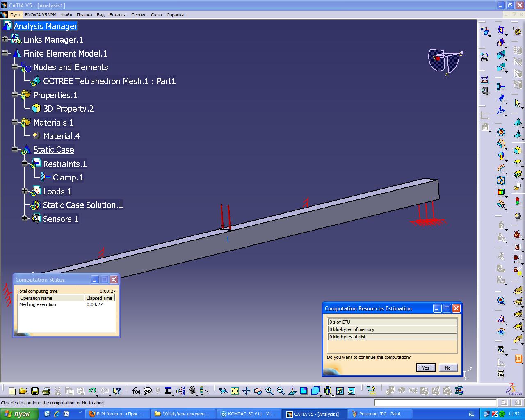Open the Правка menu

[x=84, y=15]
